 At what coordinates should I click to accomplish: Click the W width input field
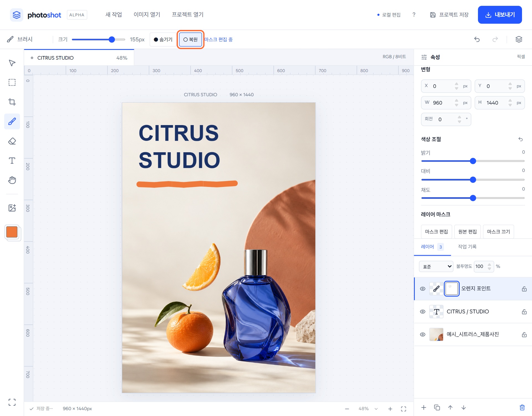[446, 103]
